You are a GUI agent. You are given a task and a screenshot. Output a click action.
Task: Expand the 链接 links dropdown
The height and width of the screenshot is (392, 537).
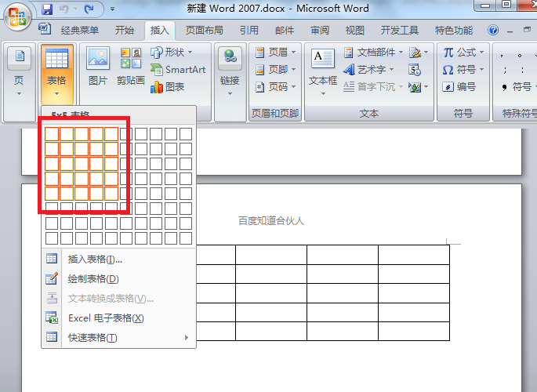tap(230, 72)
